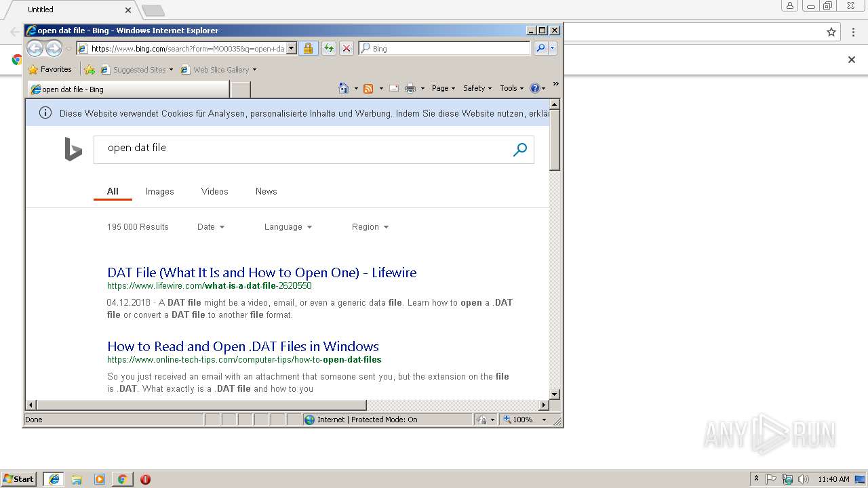Click the '195 000 Results' count text
Viewport: 868px width, 488px height.
tap(138, 227)
